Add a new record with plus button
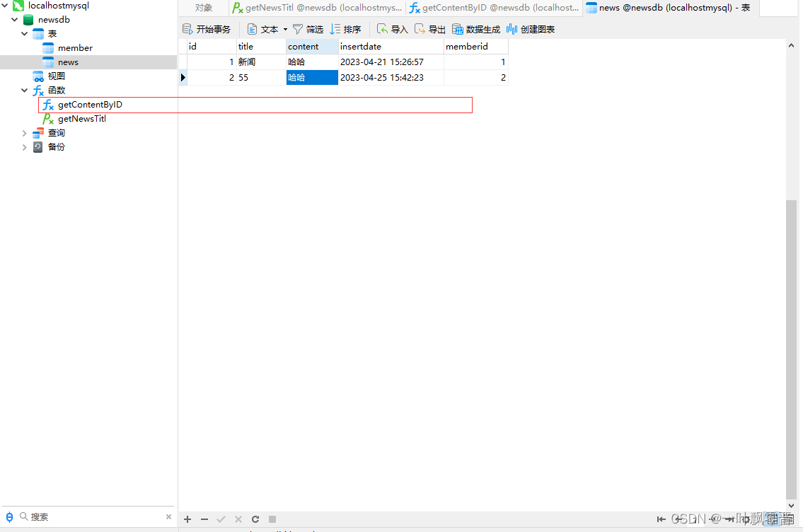Image resolution: width=803 pixels, height=532 pixels. pos(187,519)
